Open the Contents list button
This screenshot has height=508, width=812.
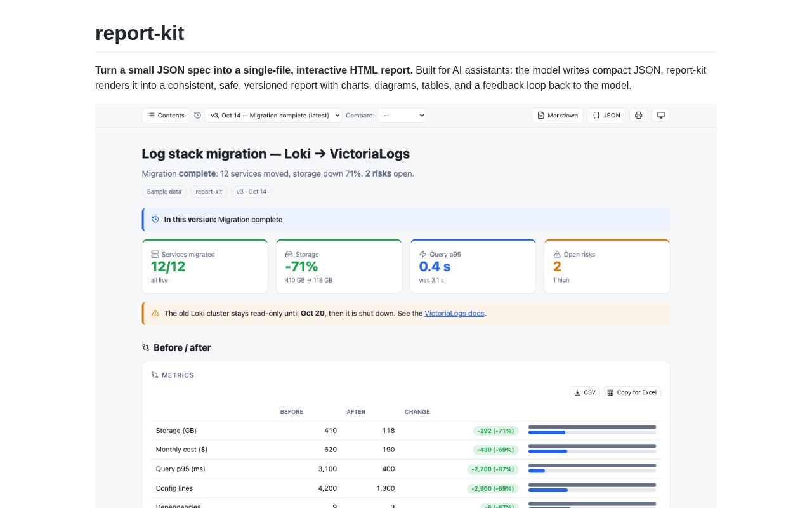coord(166,115)
